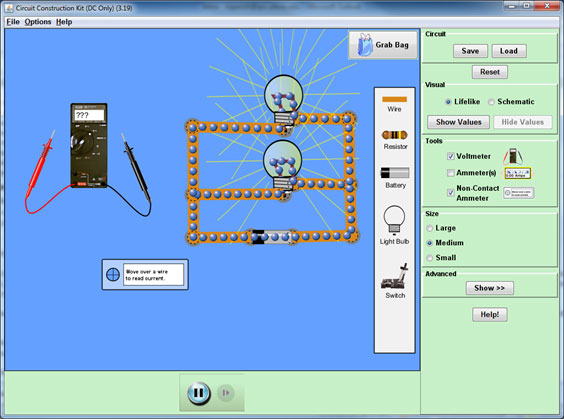This screenshot has width=564, height=419.
Task: Click Hide Values button
Action: [x=523, y=122]
